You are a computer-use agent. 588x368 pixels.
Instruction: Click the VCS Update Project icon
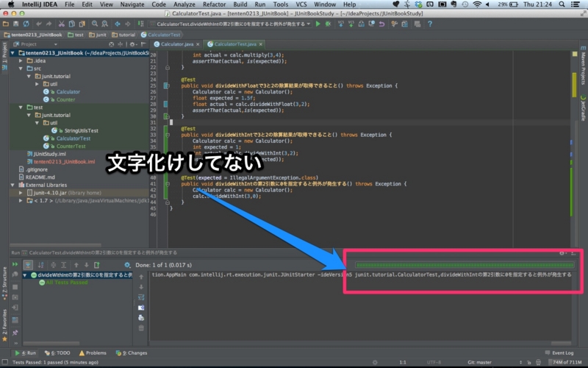tap(341, 24)
